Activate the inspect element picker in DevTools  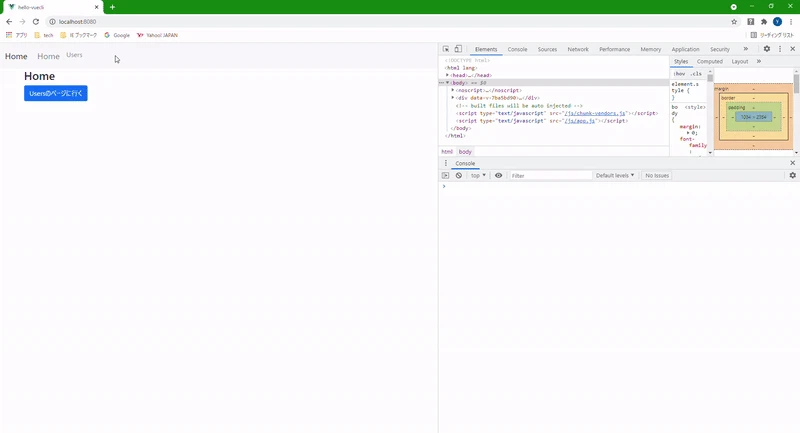[446, 49]
